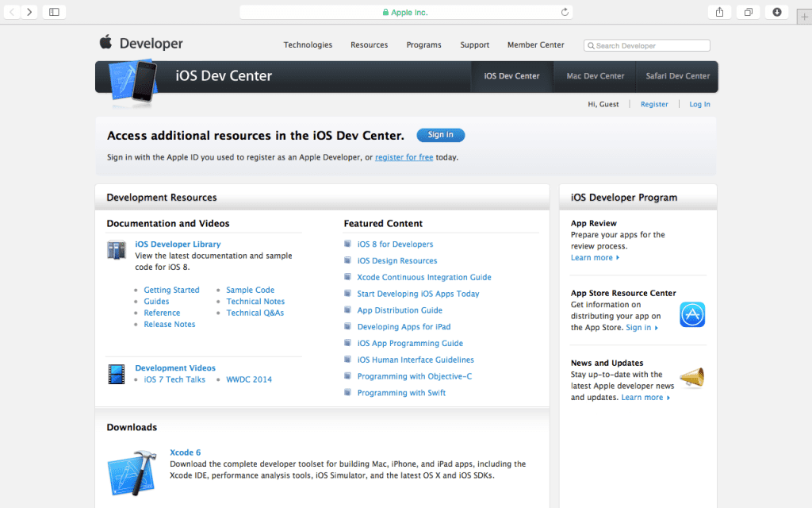Open Start Developing iOS Apps Today link
812x508 pixels.
[418, 294]
